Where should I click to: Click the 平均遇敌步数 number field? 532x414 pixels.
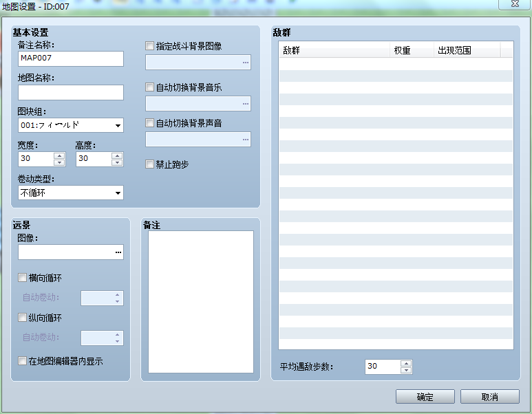pyautogui.click(x=383, y=367)
